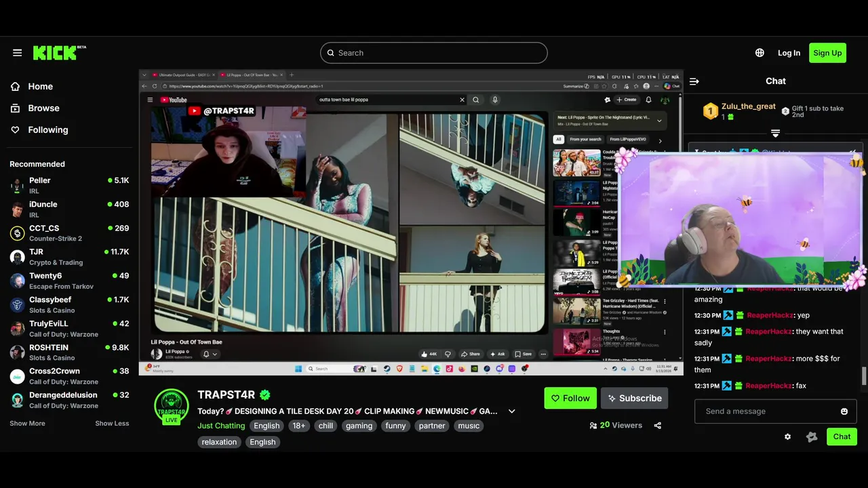Subscribe to TRAPST4R
The image size is (868, 488).
(x=634, y=399)
